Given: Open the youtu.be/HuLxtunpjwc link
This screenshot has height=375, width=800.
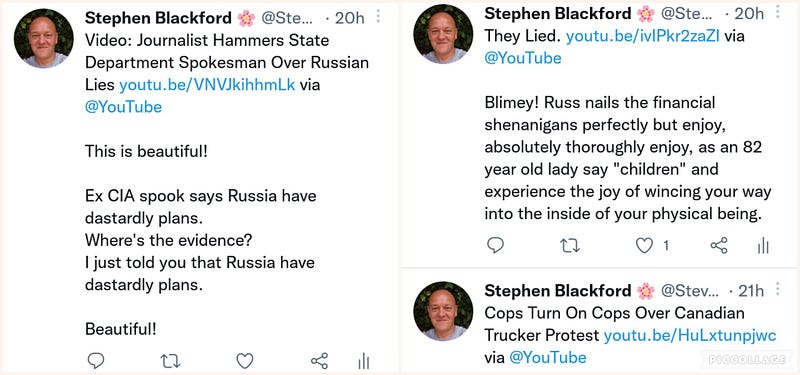Looking at the screenshot, I should point(690,335).
